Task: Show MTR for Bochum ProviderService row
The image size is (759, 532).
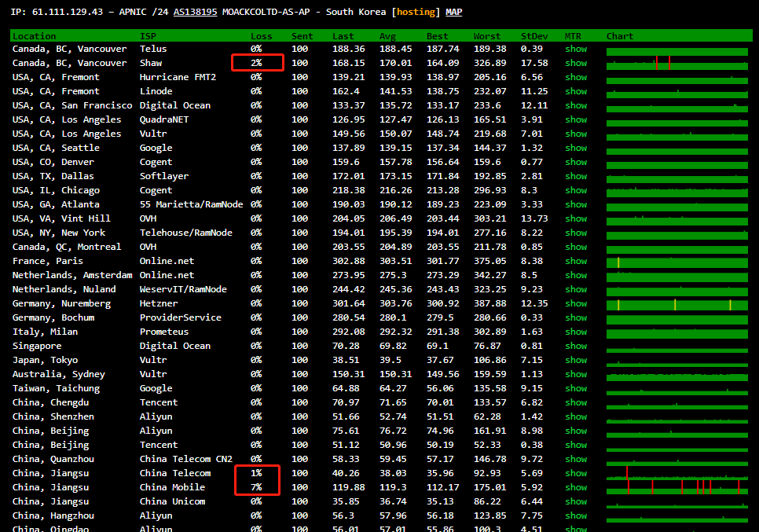Action: coord(576,317)
